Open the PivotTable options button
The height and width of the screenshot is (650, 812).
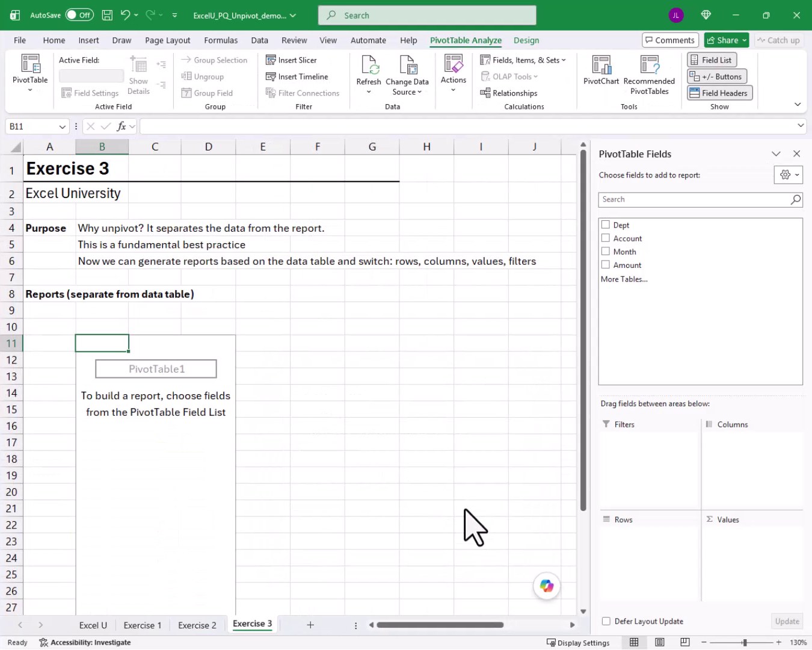[30, 73]
